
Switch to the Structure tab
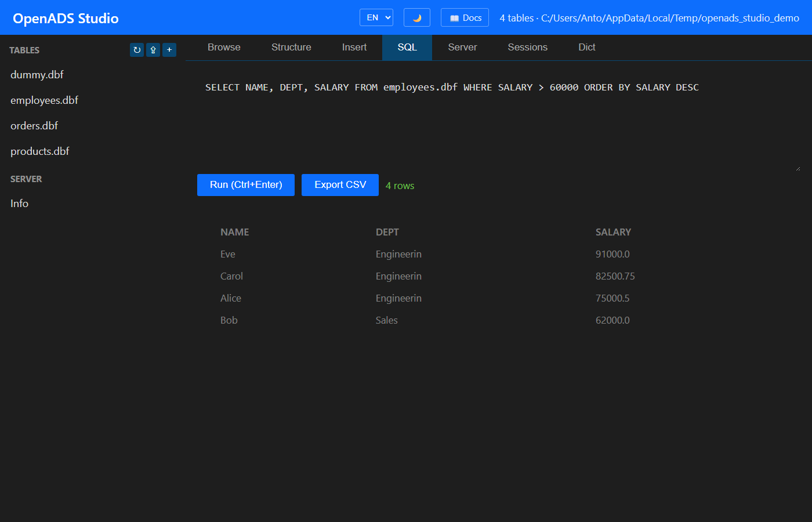291,48
